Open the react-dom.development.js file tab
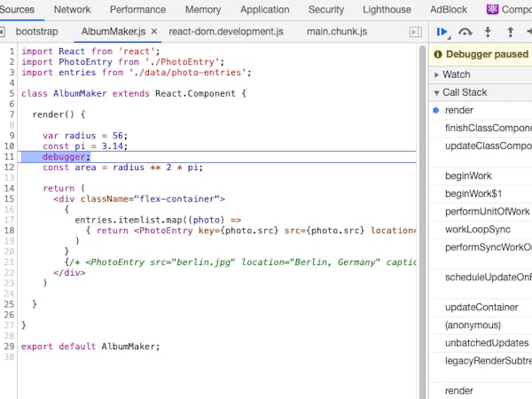 226,32
